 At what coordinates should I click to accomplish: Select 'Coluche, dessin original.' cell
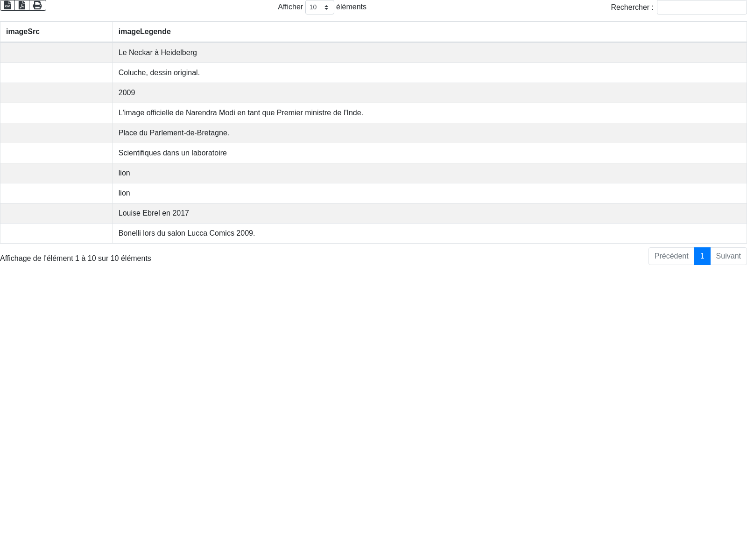[x=430, y=73]
